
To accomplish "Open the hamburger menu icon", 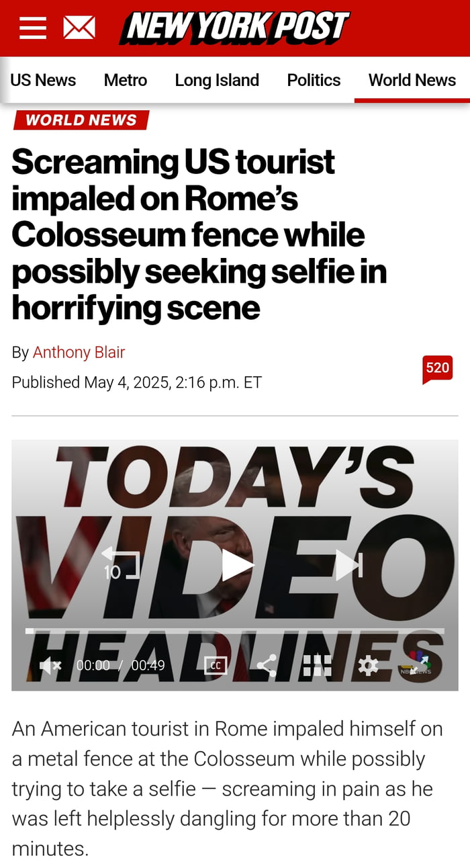I will [x=32, y=28].
